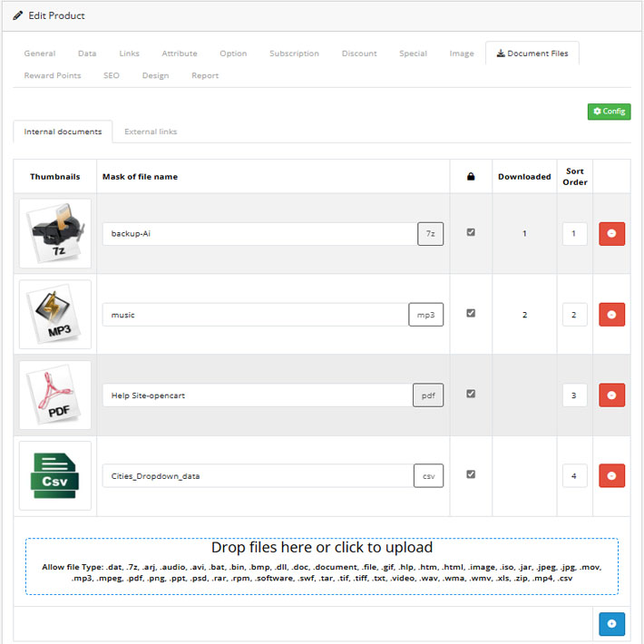Open the Design tab
Viewport: 644px width, 644px height.
tap(155, 75)
